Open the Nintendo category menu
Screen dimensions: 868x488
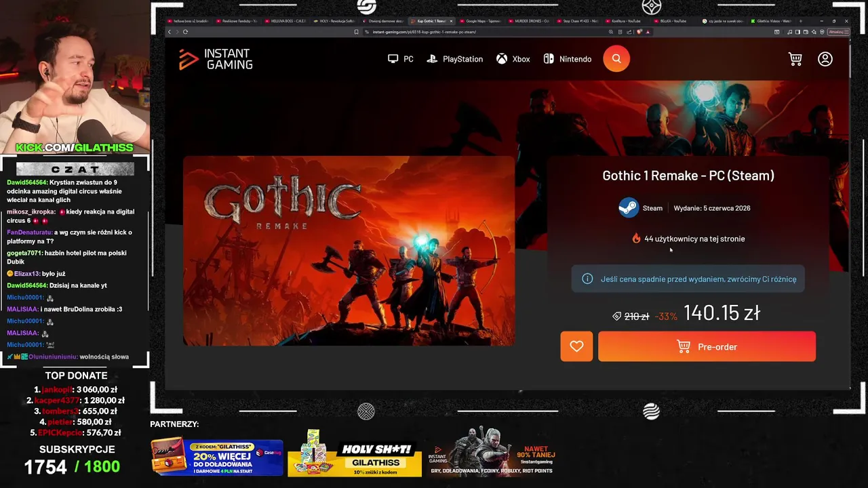(567, 59)
